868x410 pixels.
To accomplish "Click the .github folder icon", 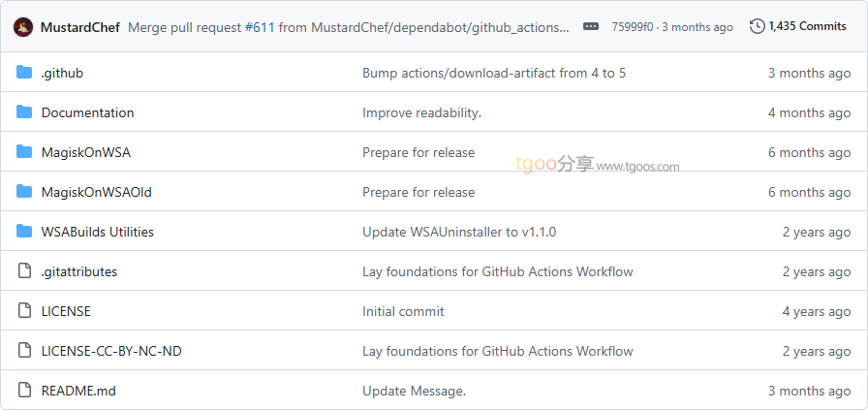I will 24,73.
